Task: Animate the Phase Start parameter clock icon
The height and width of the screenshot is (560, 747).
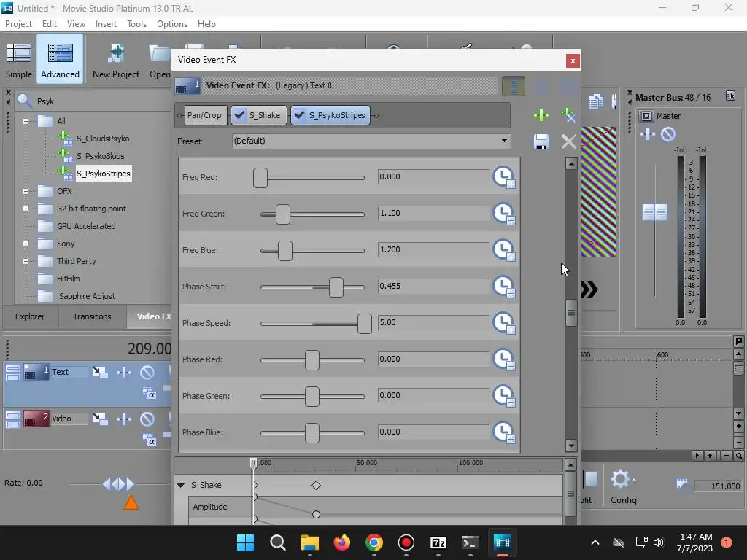Action: click(x=503, y=287)
